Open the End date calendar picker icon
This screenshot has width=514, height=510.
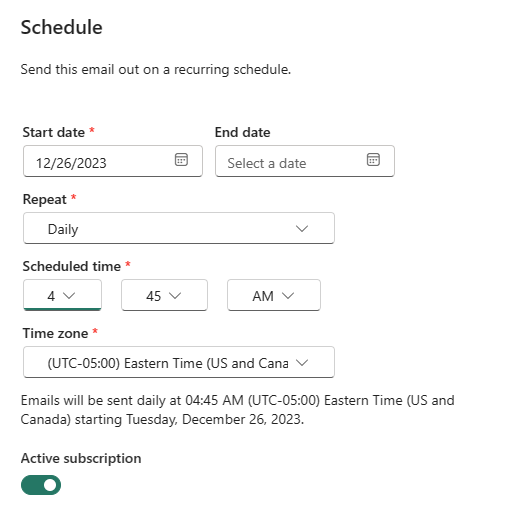coord(373,159)
